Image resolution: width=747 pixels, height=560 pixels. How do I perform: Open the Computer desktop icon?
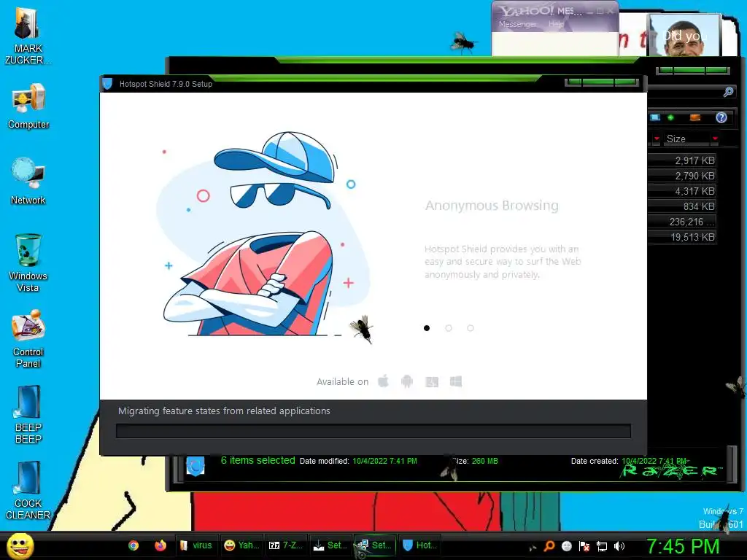[28, 106]
